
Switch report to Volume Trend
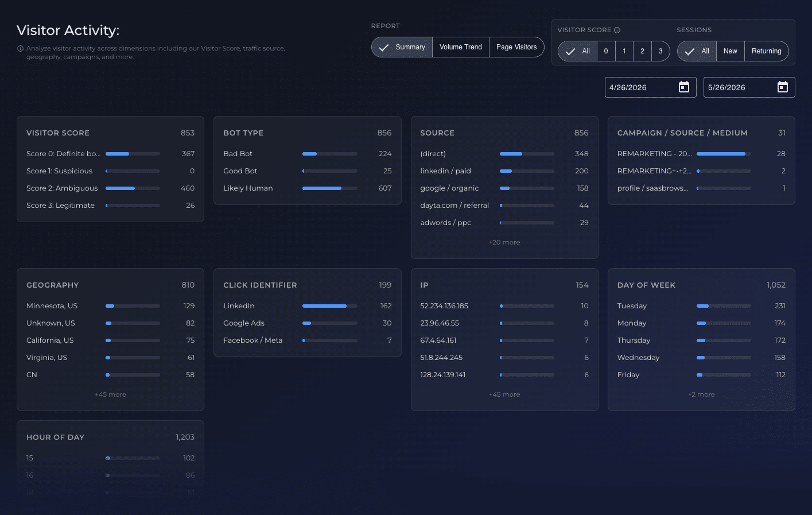pyautogui.click(x=461, y=47)
